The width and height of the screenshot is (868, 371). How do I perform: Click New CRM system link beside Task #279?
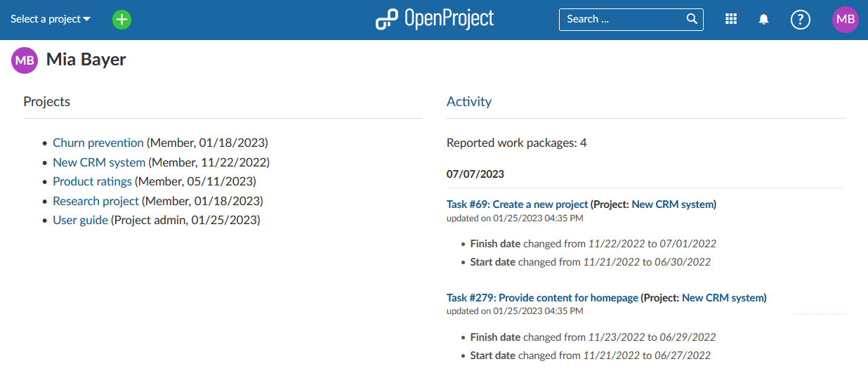(723, 298)
